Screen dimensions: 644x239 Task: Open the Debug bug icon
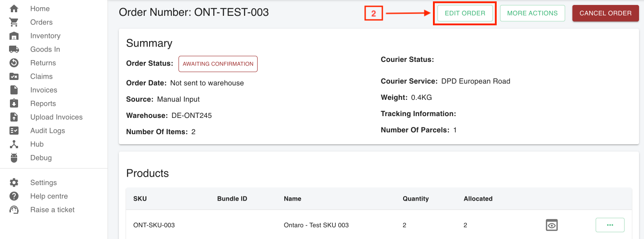14,158
